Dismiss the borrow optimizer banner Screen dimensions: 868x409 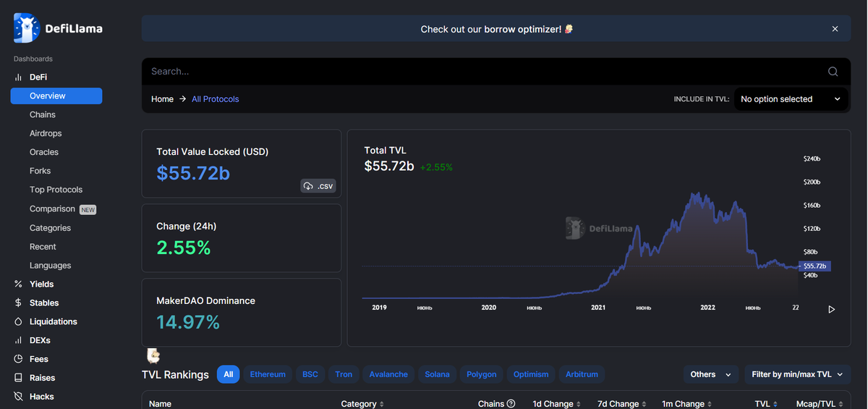tap(835, 29)
